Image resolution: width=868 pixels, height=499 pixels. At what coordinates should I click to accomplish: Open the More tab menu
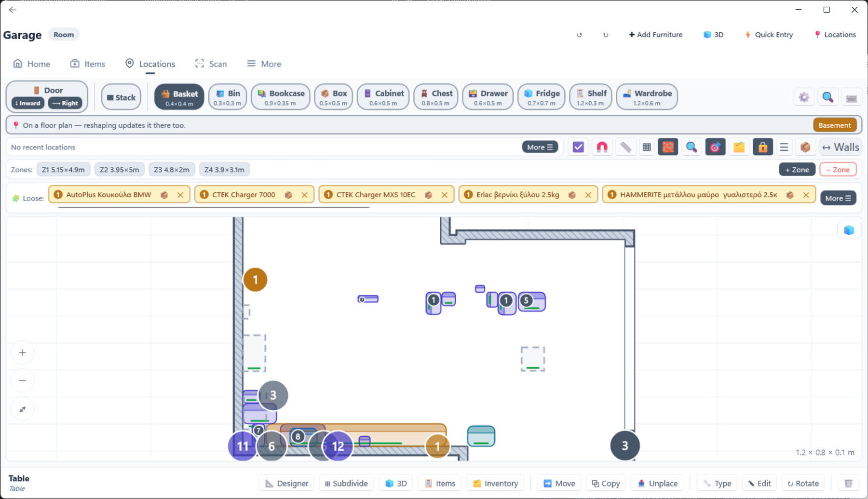coord(264,64)
